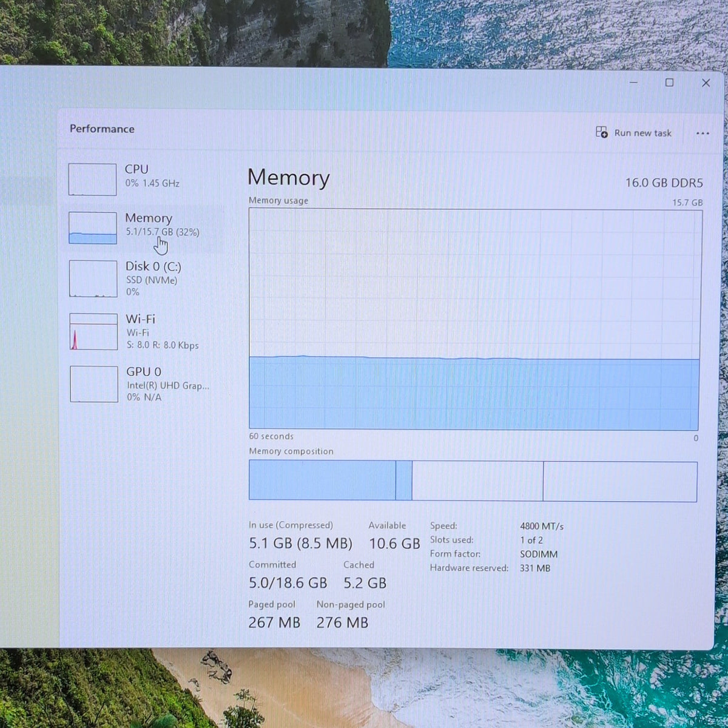This screenshot has height=728, width=728.
Task: Click the 'Memory composition' label
Action: pyautogui.click(x=291, y=451)
